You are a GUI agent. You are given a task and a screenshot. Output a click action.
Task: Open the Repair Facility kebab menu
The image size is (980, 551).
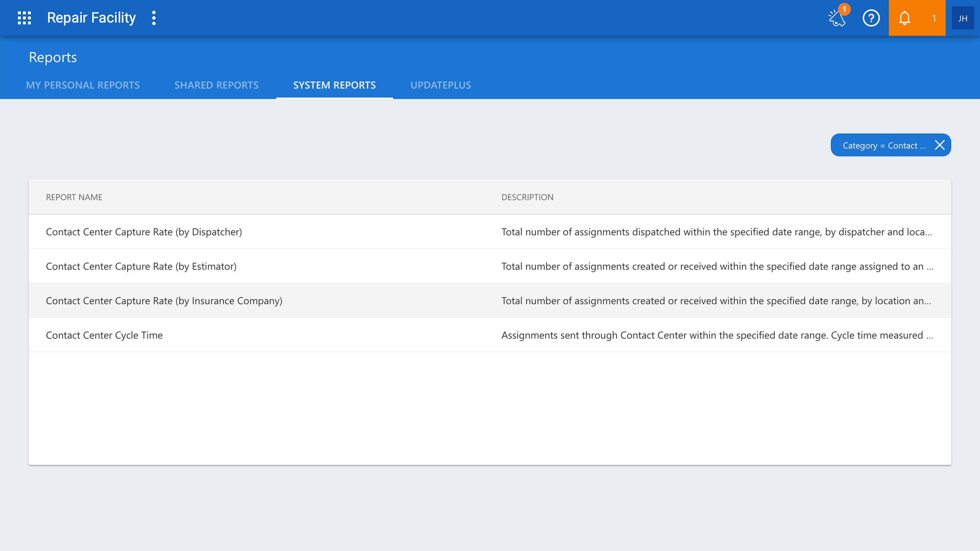154,18
